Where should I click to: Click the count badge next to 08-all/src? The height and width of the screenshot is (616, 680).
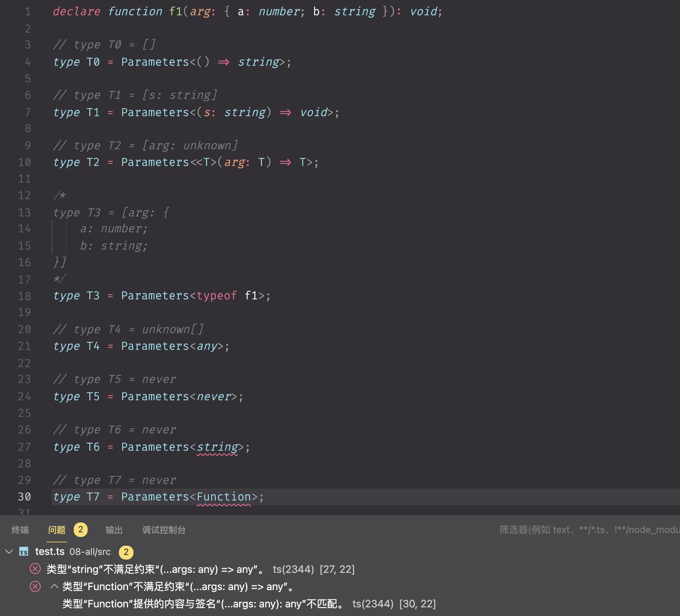pos(126,552)
